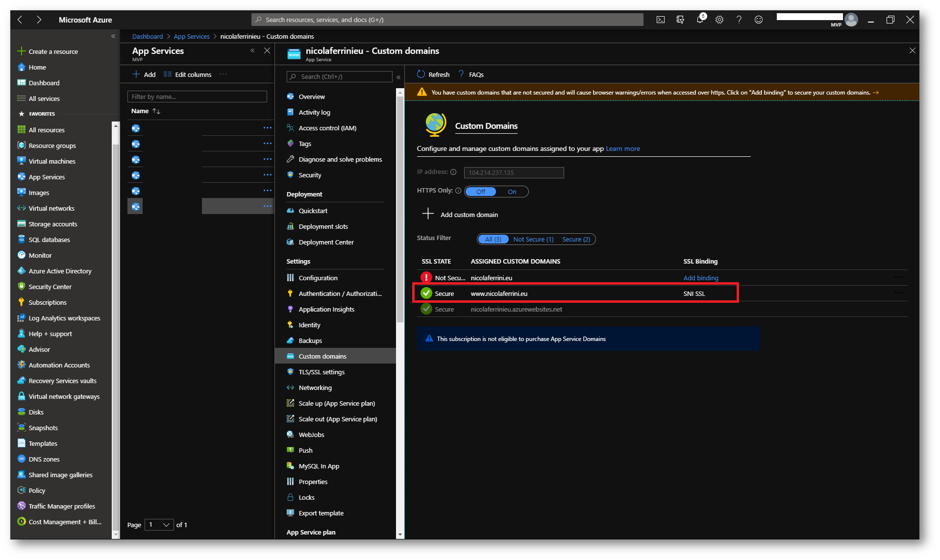940x560 pixels.
Task: Click Create a resource plus icon
Action: point(21,51)
